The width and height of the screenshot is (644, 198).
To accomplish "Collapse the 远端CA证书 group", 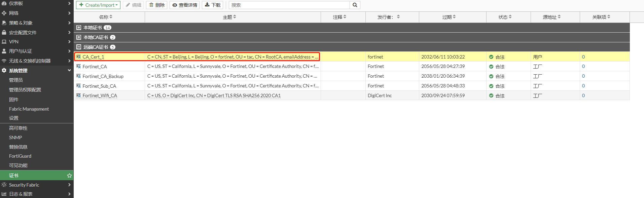I will (x=79, y=47).
